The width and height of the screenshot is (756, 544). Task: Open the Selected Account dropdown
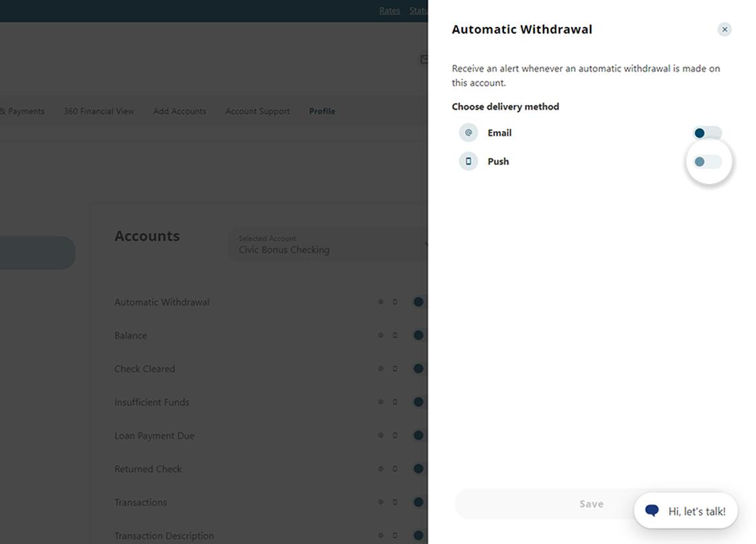(328, 245)
